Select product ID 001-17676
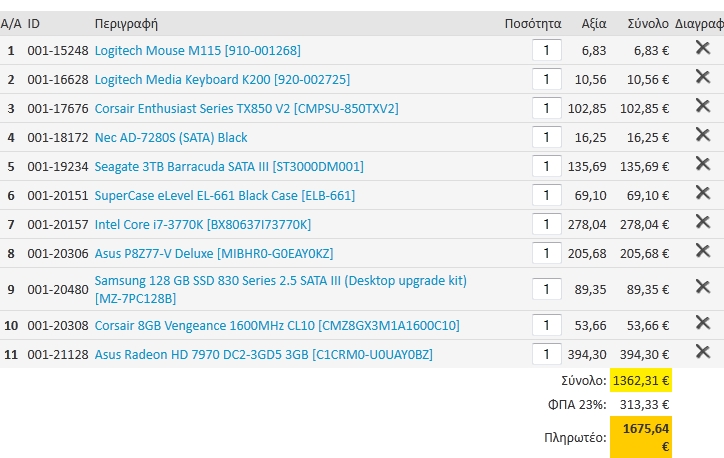This screenshot has height=458, width=724. (x=58, y=109)
